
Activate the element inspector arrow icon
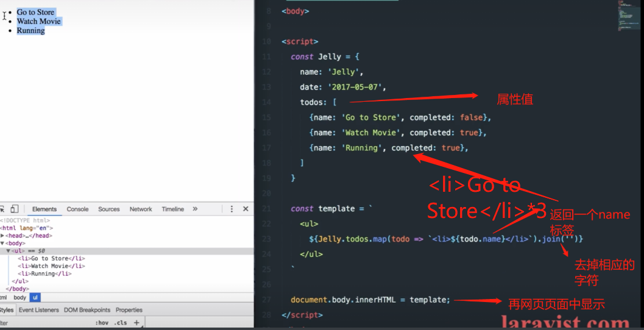click(2, 209)
